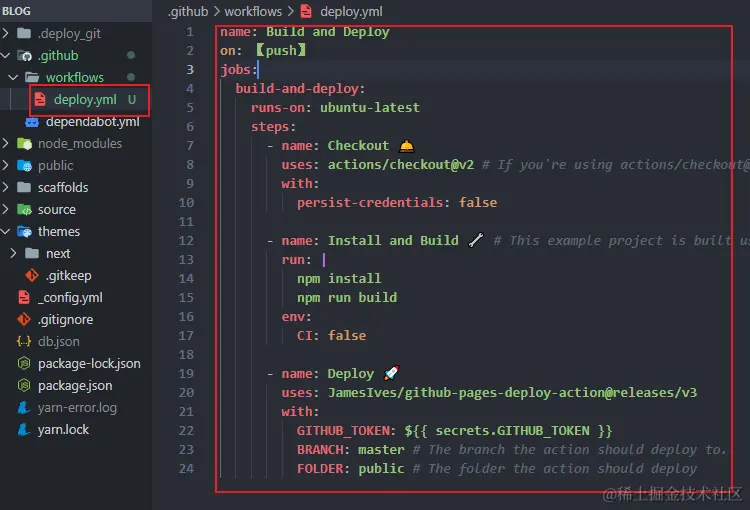This screenshot has width=750, height=510.
Task: Click 'build-and-deploy:' on line 4
Action: coord(300,89)
